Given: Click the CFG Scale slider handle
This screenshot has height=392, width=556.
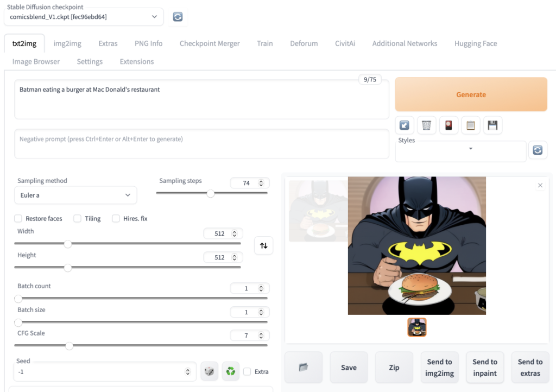Looking at the screenshot, I should point(69,345).
